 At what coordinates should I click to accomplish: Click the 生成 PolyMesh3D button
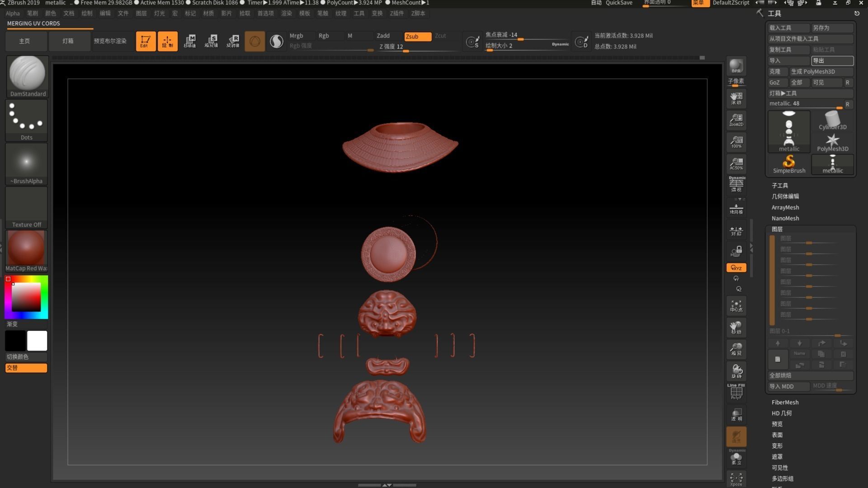click(x=821, y=71)
